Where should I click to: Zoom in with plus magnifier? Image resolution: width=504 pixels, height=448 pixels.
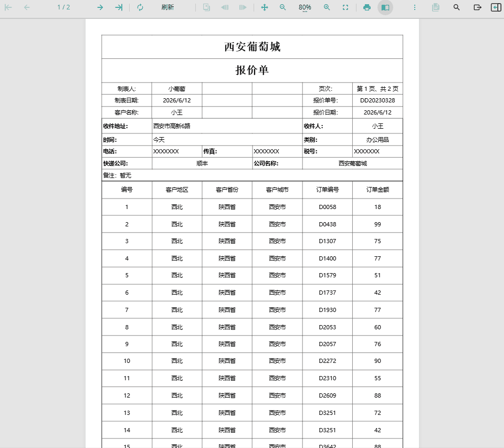(x=327, y=7)
